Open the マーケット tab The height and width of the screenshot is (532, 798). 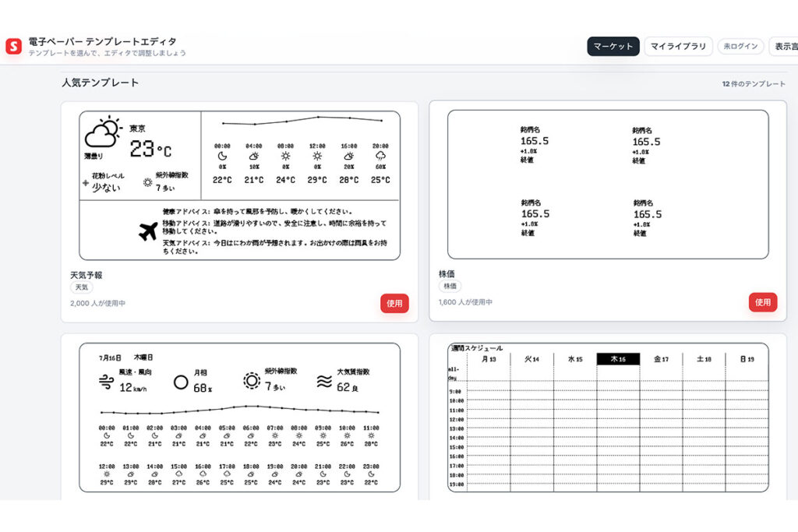[613, 46]
